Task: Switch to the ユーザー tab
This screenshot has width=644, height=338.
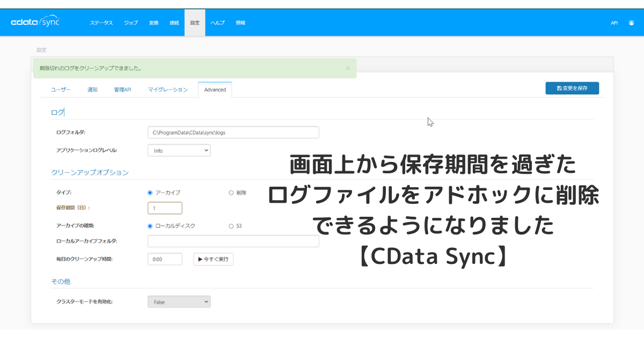Action: pos(61,90)
